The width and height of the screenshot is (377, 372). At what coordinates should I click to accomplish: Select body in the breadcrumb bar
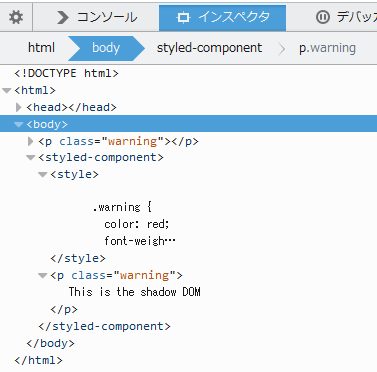[x=106, y=48]
